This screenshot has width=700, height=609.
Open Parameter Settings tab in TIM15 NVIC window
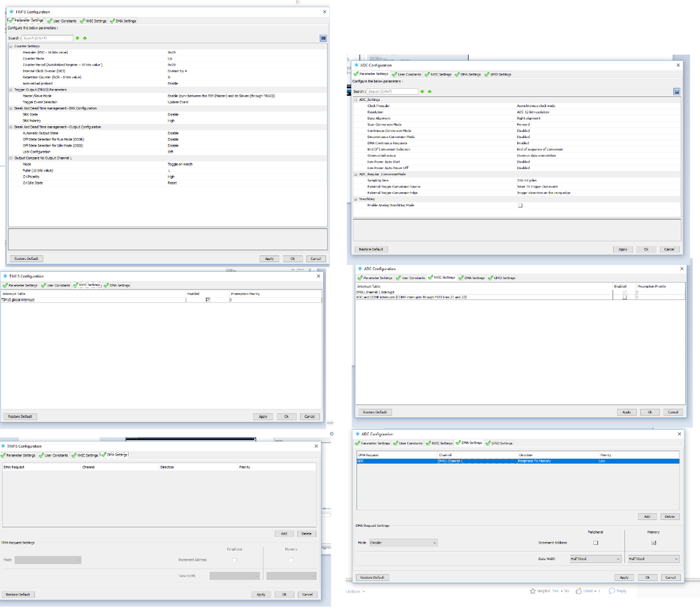[x=20, y=285]
